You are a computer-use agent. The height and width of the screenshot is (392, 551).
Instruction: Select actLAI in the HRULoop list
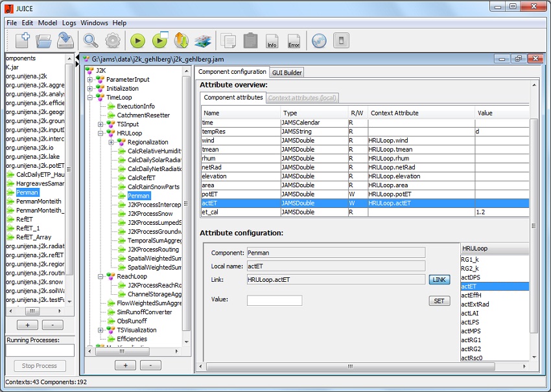(x=470, y=313)
